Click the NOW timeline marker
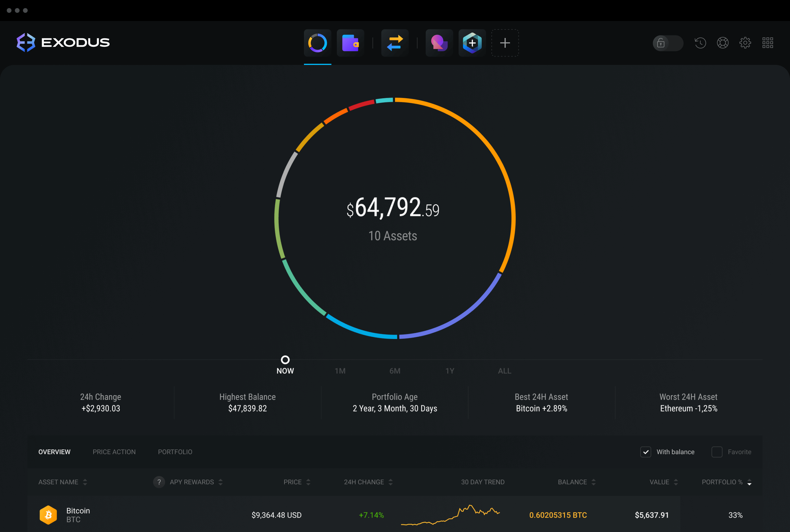790x532 pixels. [x=284, y=359]
